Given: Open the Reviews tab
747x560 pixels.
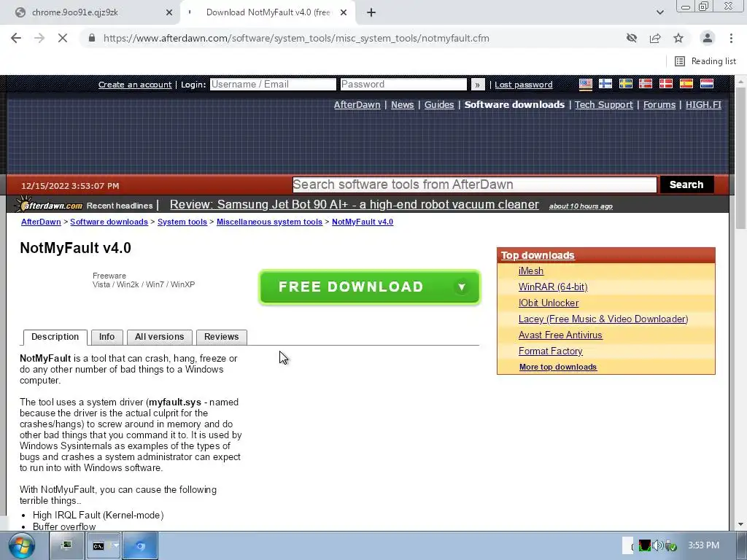Looking at the screenshot, I should point(222,337).
